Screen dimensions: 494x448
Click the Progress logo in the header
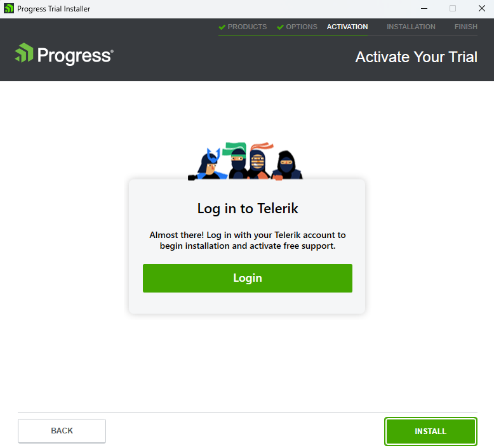64,54
